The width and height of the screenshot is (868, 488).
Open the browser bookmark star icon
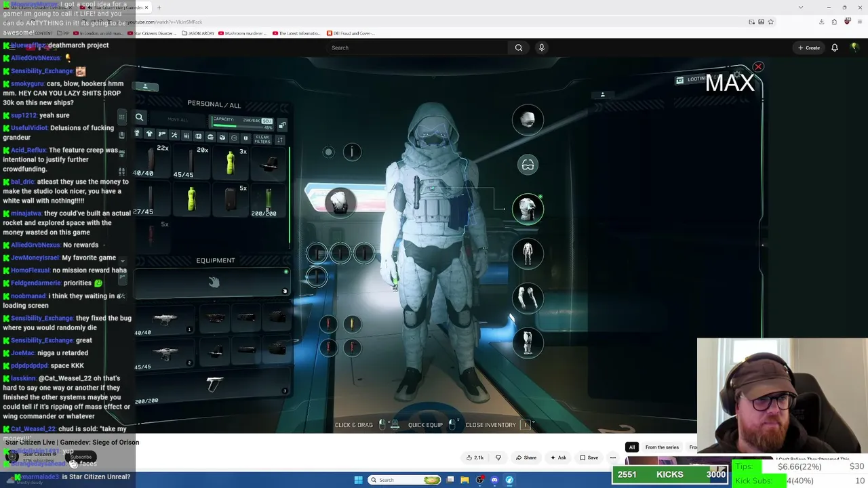click(771, 22)
